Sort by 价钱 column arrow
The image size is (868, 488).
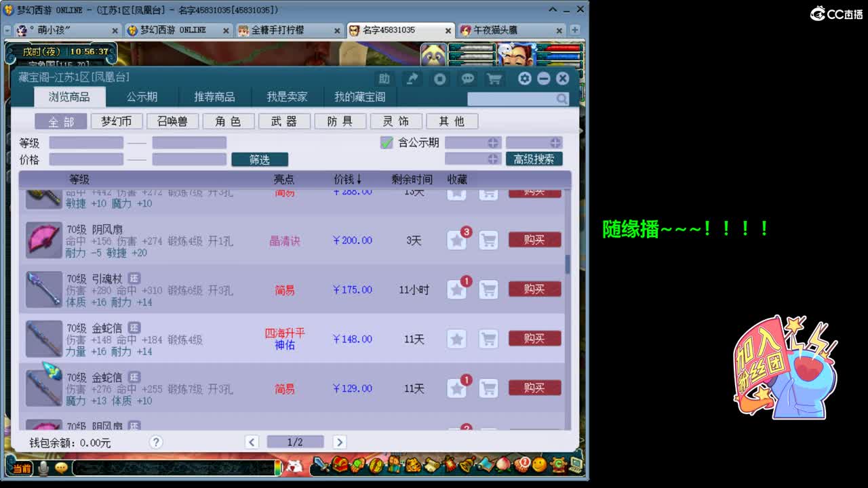point(359,179)
